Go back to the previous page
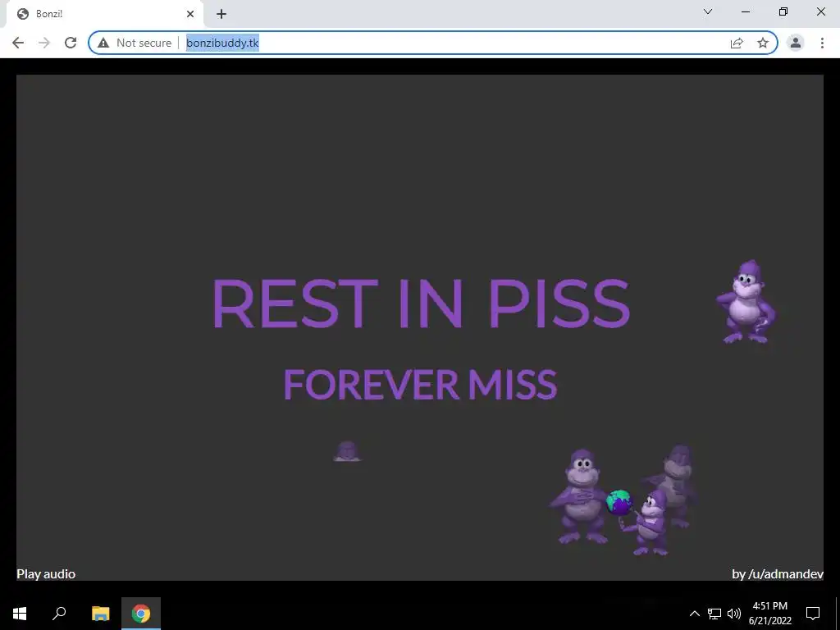This screenshot has width=840, height=630. (x=18, y=43)
